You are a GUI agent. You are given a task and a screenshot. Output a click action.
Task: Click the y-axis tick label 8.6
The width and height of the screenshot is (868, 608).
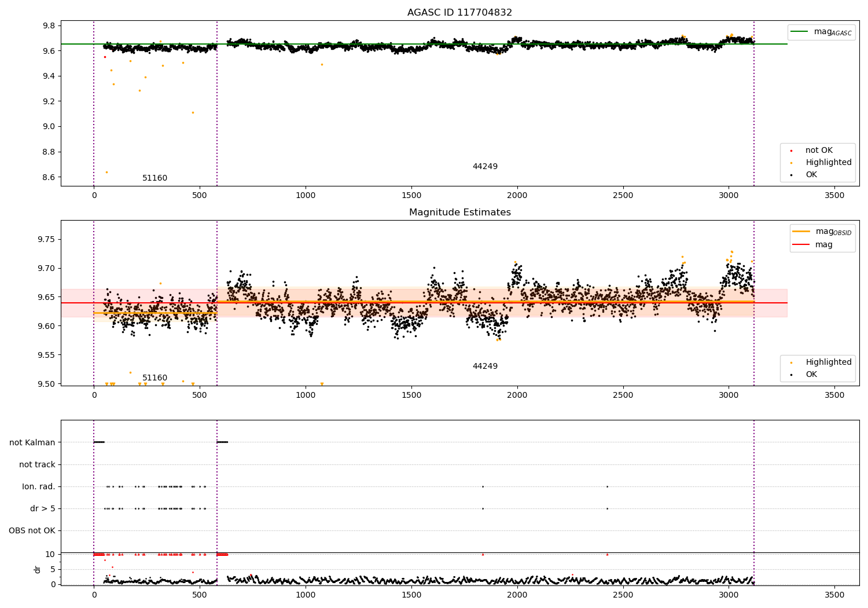coord(49,178)
